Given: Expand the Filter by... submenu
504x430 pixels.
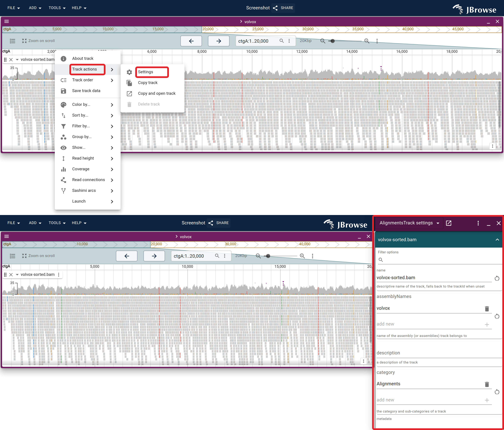Looking at the screenshot, I should [x=88, y=126].
